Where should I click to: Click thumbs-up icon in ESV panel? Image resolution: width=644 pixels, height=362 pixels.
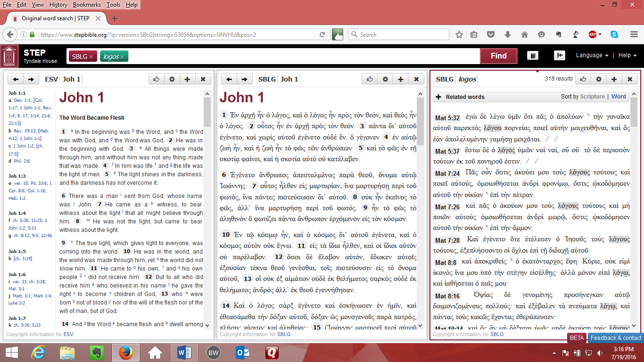click(157, 79)
